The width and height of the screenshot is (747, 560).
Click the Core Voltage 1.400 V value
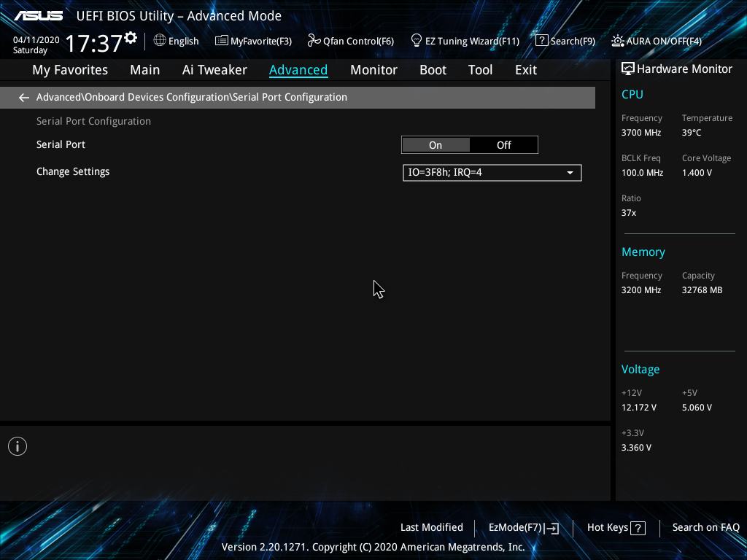(x=697, y=173)
